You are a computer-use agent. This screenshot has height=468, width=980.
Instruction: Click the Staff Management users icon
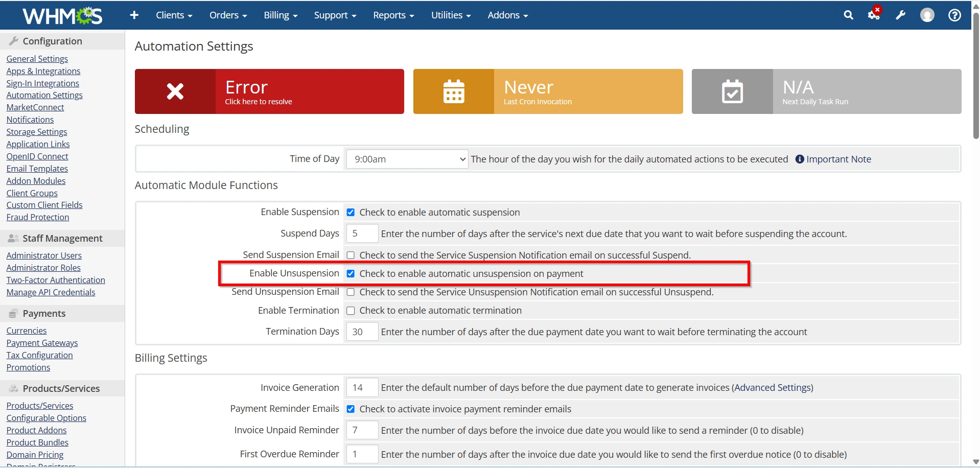tap(14, 238)
